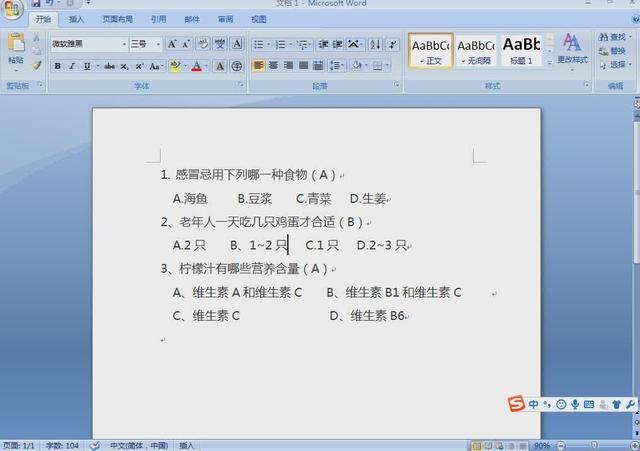Switch to the References (引用) tab

tap(158, 19)
